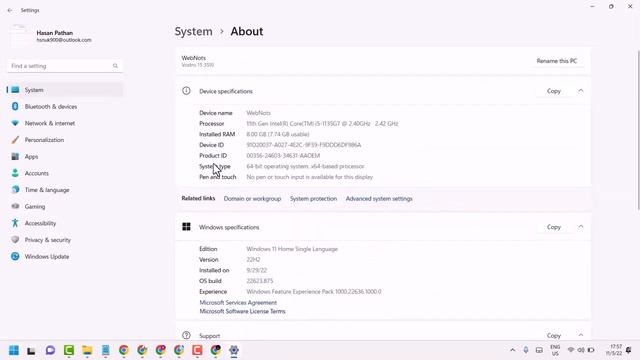This screenshot has width=640, height=360.
Task: Copy the Support section details
Action: [553, 336]
